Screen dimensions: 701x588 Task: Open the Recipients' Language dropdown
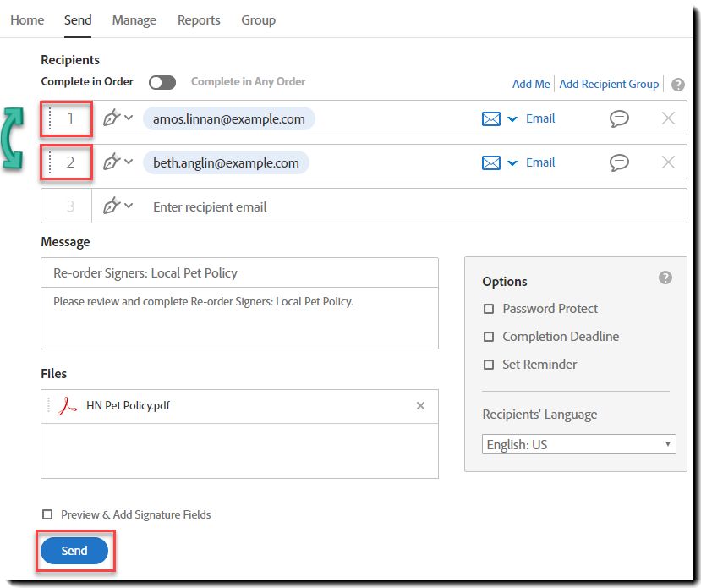pos(578,444)
